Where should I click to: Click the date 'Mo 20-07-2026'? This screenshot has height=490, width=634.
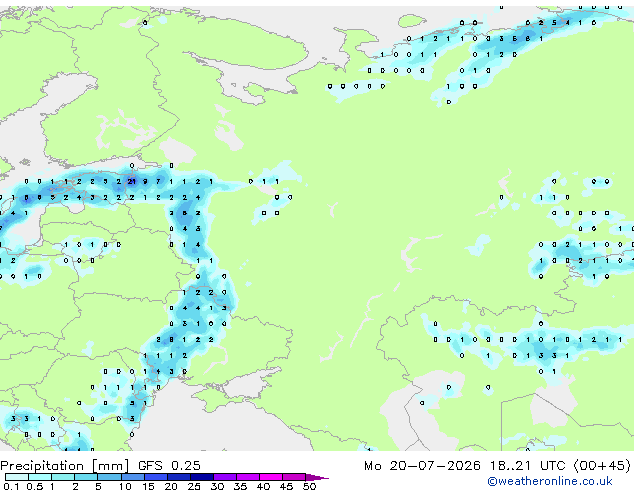pyautogui.click(x=422, y=466)
